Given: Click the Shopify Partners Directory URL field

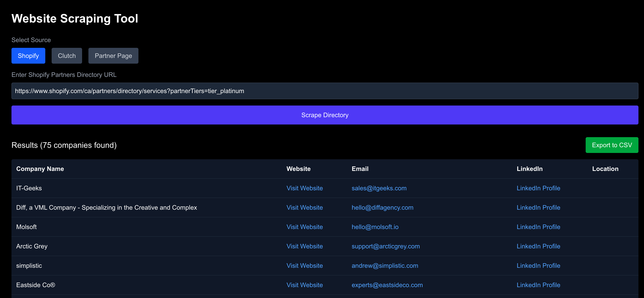Looking at the screenshot, I should pos(325,91).
